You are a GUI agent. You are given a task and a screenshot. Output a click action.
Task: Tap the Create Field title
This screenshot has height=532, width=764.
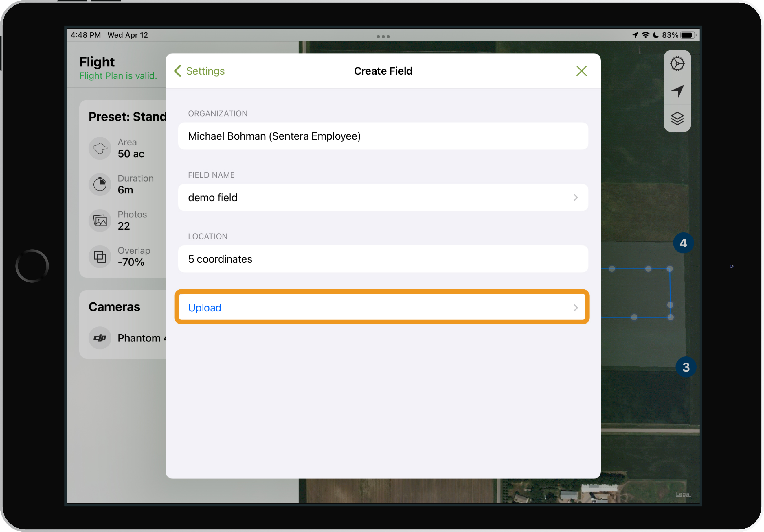[x=383, y=71]
